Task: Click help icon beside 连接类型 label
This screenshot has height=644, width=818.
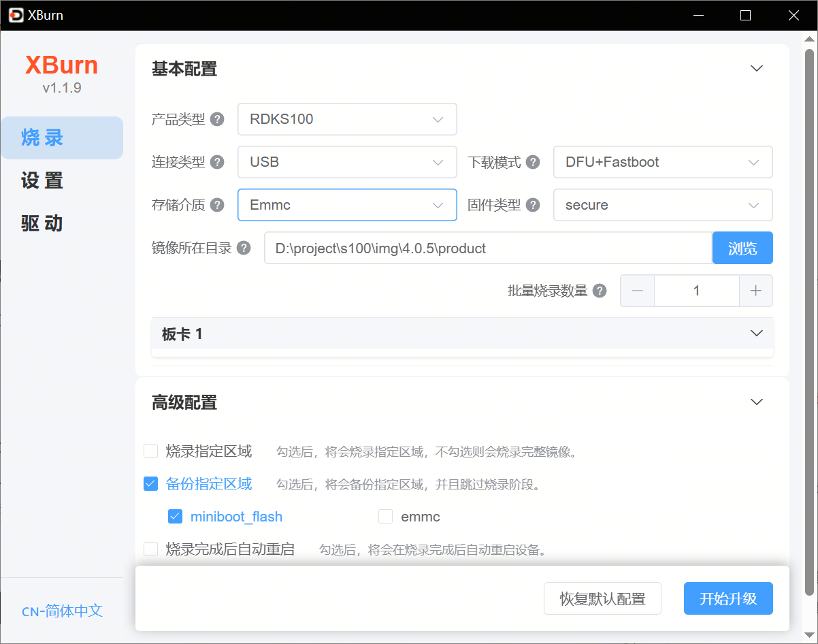Action: pyautogui.click(x=217, y=162)
